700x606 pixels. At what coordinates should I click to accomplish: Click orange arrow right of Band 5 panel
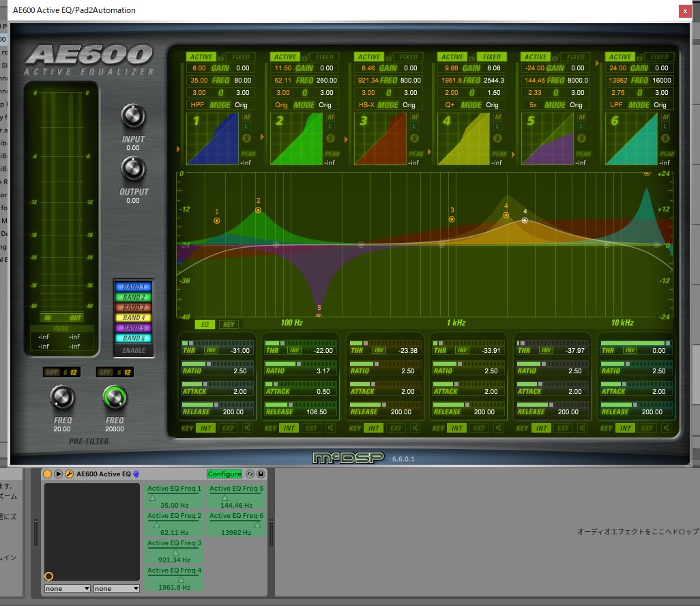[597, 63]
